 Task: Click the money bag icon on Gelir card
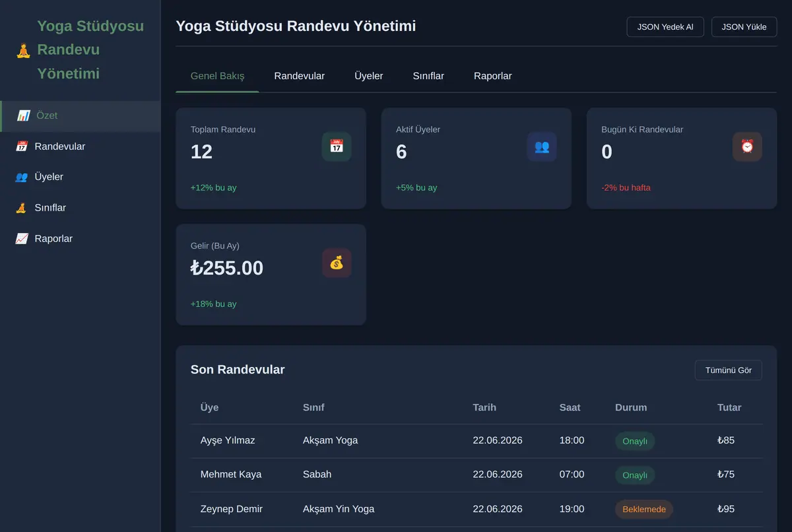pos(337,263)
